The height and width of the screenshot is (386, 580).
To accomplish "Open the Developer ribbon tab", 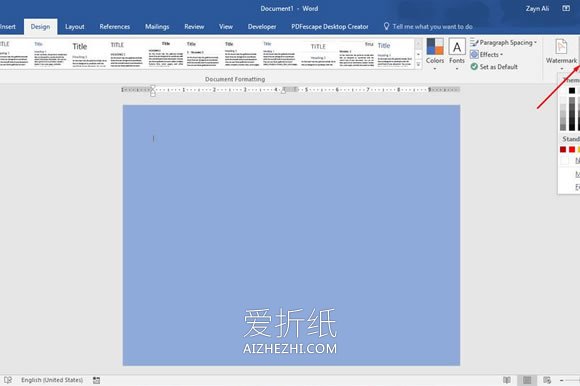I will [x=262, y=27].
